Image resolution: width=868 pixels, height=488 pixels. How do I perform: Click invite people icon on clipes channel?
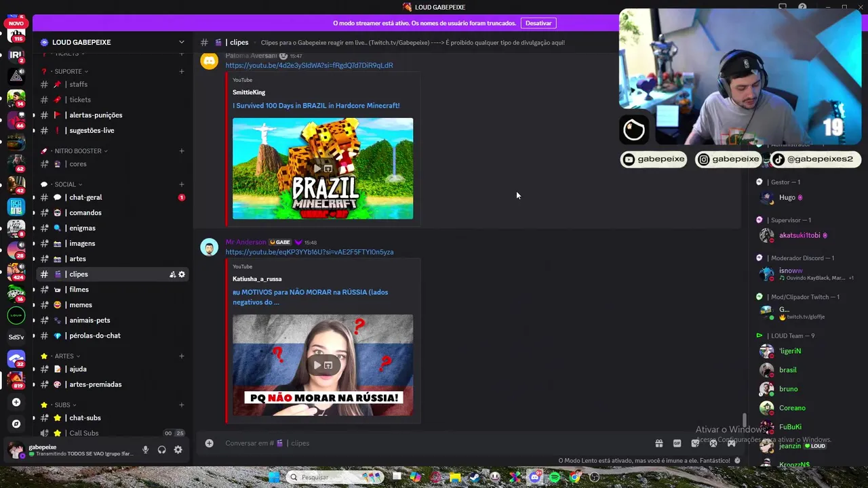(172, 274)
